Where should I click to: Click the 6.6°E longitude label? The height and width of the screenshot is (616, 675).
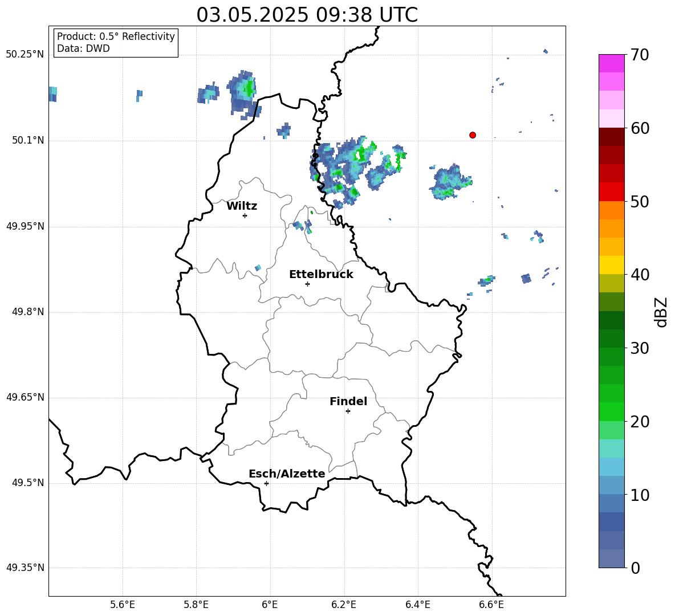[x=491, y=605]
